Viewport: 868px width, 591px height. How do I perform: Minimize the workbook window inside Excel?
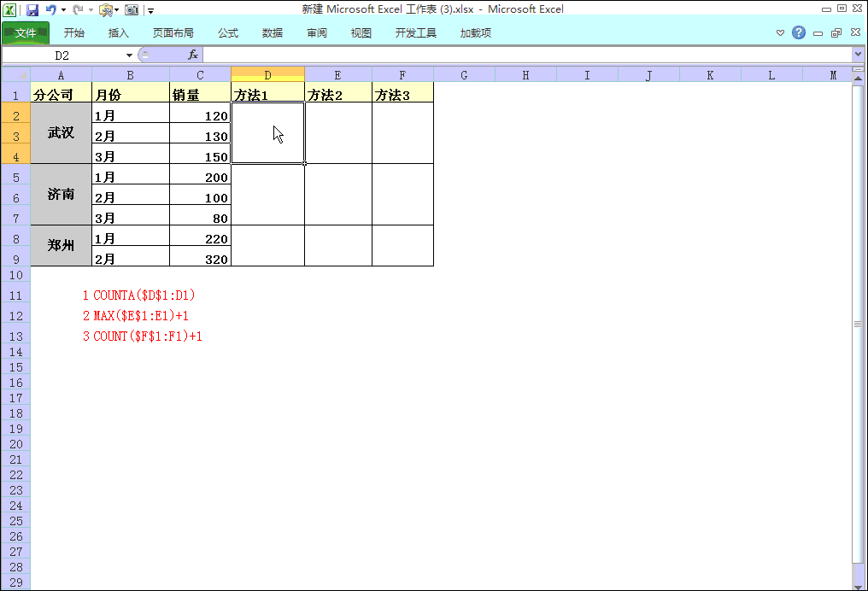818,33
